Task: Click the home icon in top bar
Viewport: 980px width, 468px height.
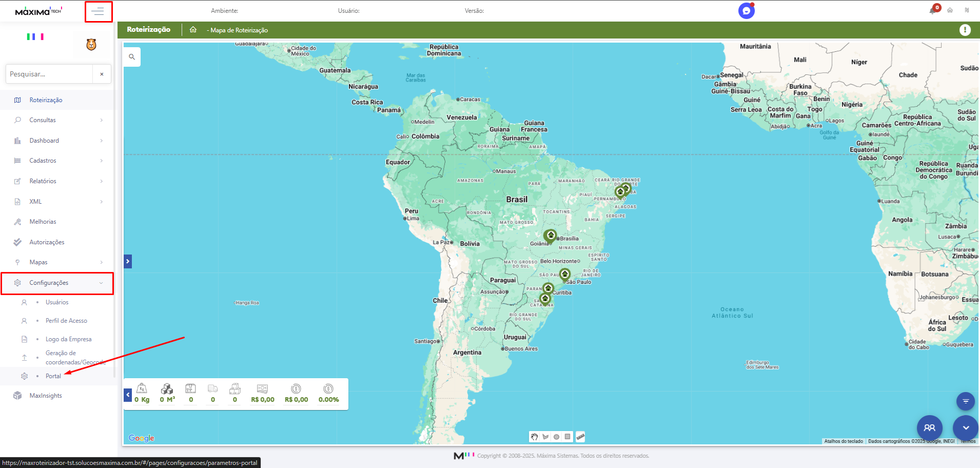Action: click(x=950, y=10)
